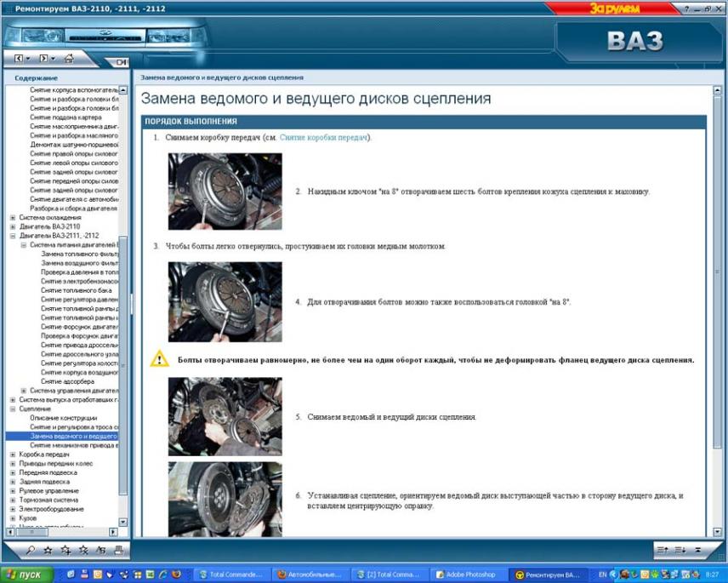
Task: Expand the 'Передняя подвеска' tree node
Action: [13, 472]
